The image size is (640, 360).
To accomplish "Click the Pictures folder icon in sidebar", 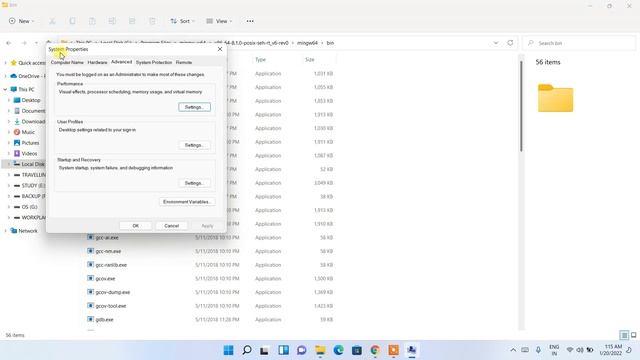I will coord(17,142).
